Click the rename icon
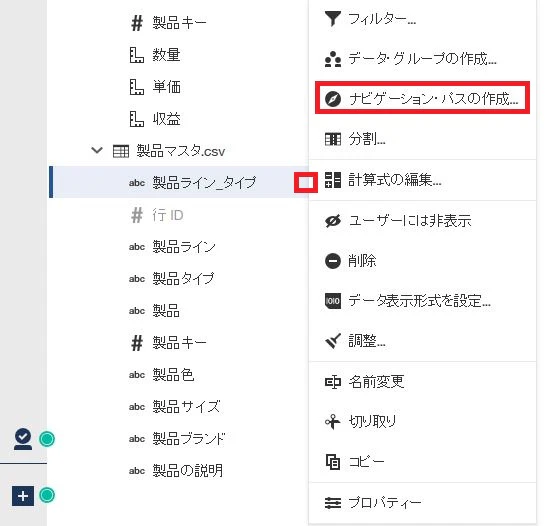Image resolution: width=546 pixels, height=526 pixels. coord(333,382)
